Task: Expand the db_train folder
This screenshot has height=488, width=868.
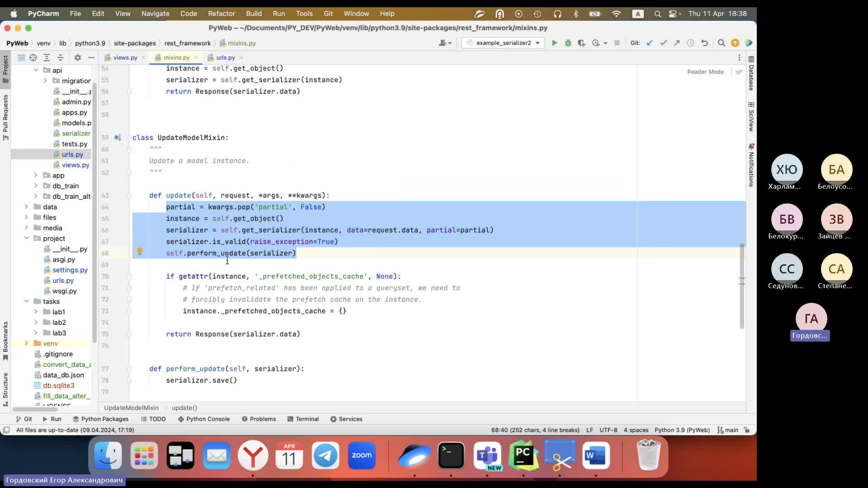Action: pos(36,186)
